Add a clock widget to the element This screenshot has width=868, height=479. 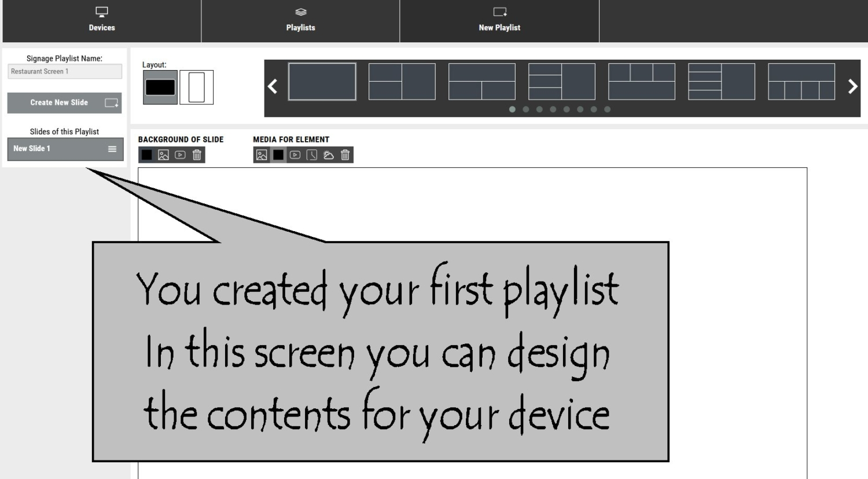312,155
